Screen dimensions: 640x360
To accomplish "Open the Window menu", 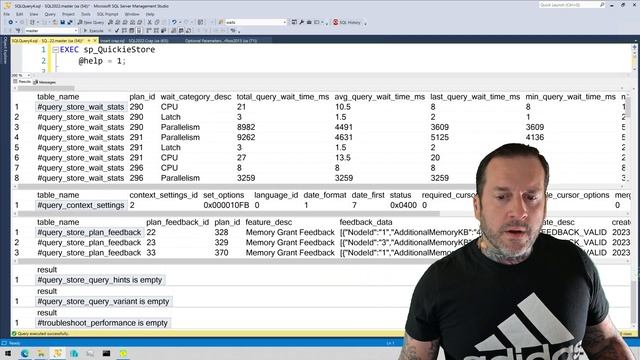I will (132, 14).
